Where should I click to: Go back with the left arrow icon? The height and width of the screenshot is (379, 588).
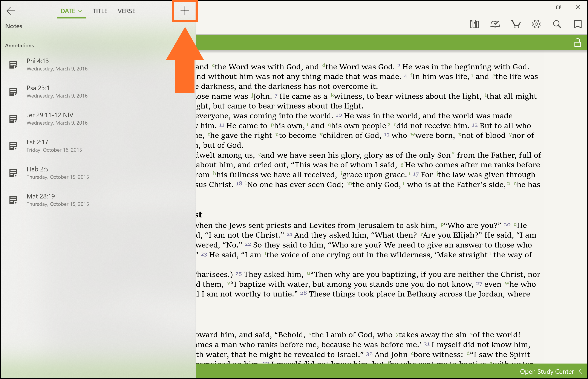click(x=11, y=11)
